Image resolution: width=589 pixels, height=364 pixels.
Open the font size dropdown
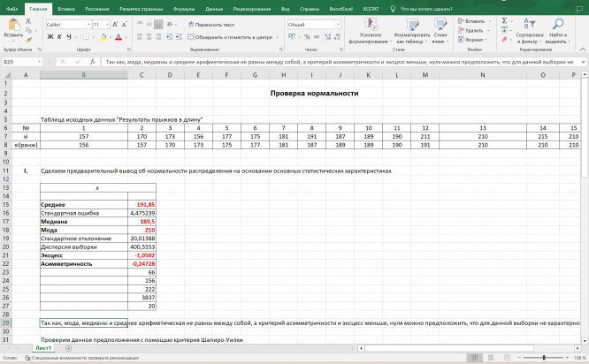click(102, 25)
